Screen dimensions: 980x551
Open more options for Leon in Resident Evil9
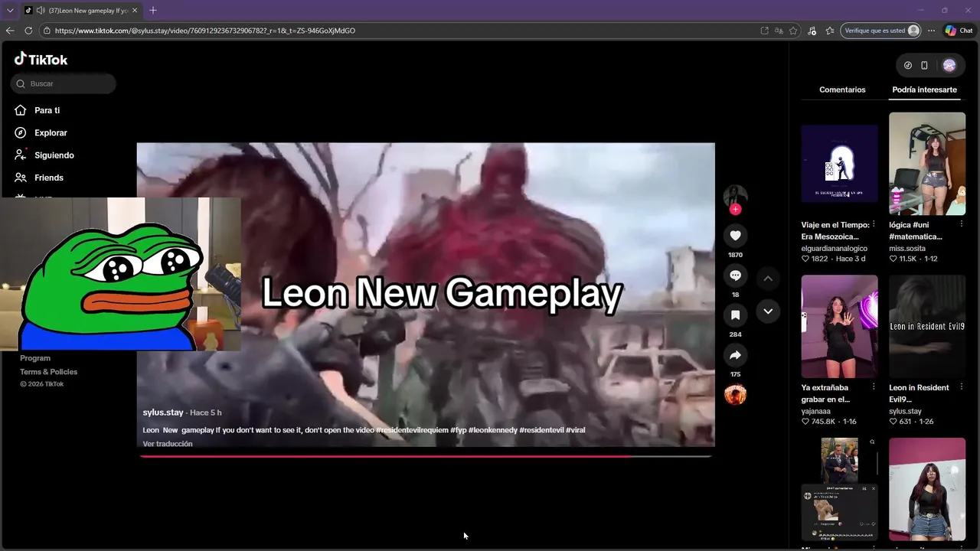pyautogui.click(x=962, y=387)
